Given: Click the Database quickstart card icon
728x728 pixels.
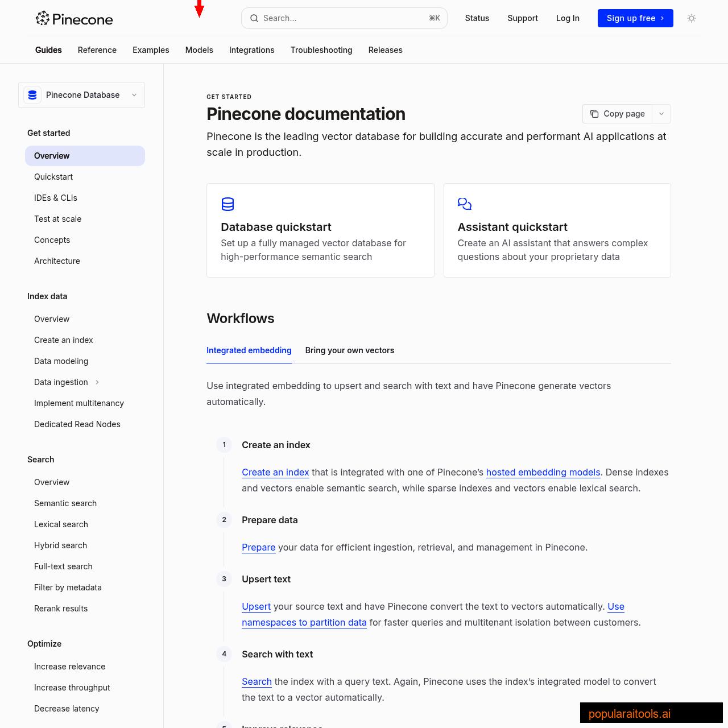Looking at the screenshot, I should coord(227,204).
